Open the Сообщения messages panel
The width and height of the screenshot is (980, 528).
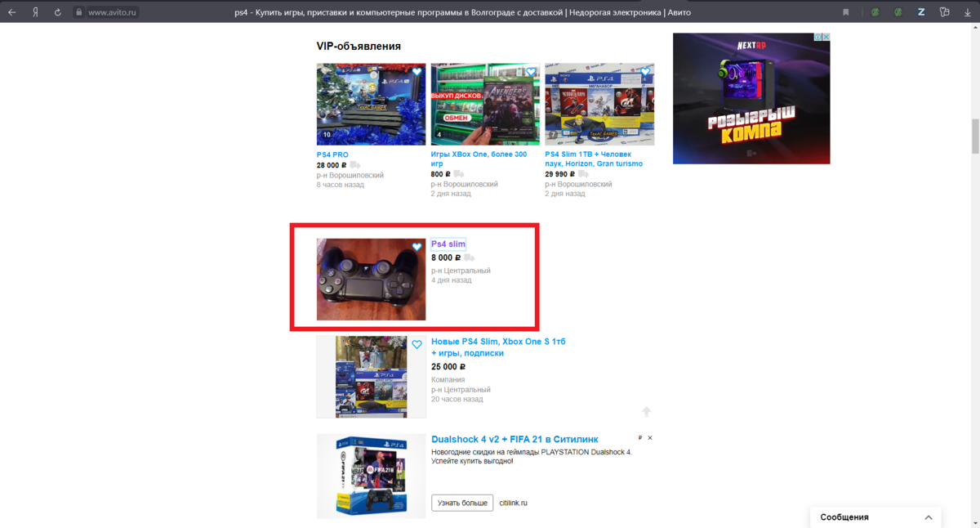[x=875, y=517]
